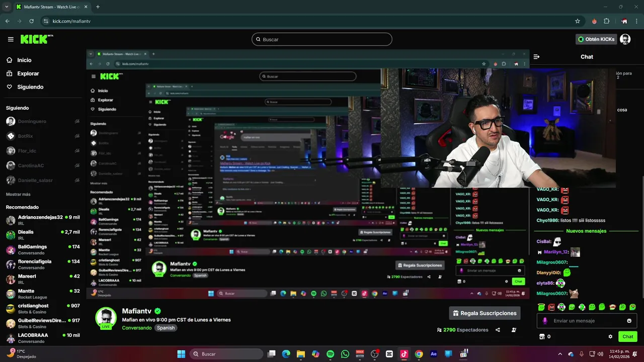The width and height of the screenshot is (644, 362).
Task: Open a new Chrome tab
Action: pos(98,7)
